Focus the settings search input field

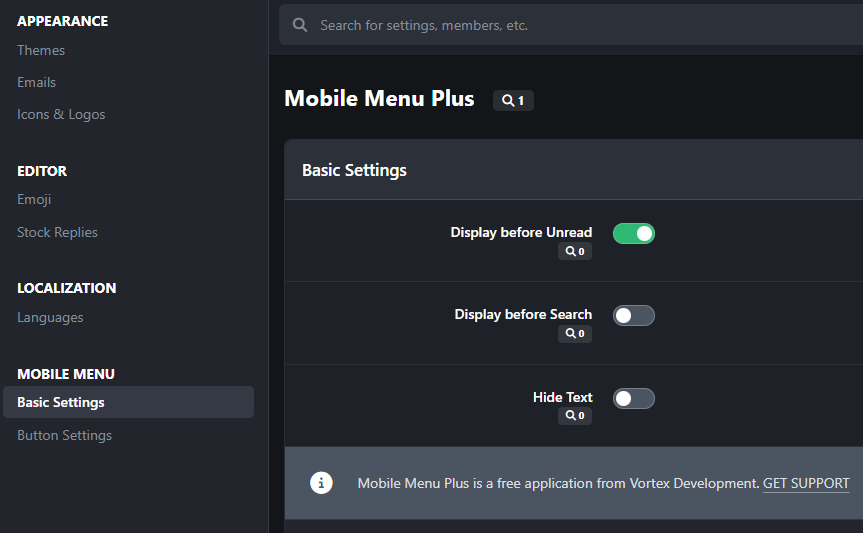[x=580, y=25]
